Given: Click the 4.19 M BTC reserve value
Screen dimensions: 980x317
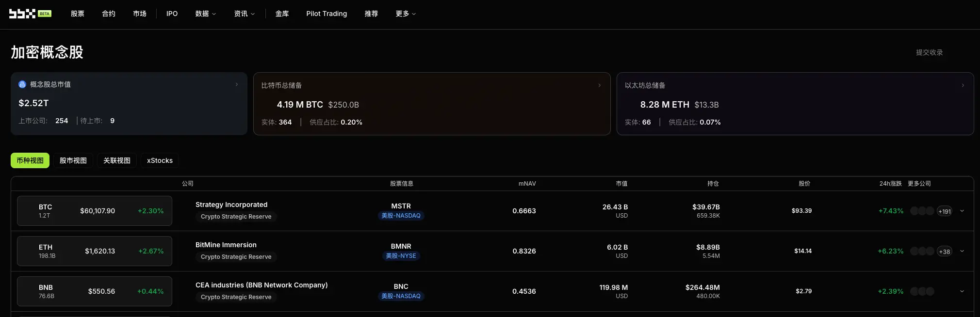Looking at the screenshot, I should click(300, 105).
